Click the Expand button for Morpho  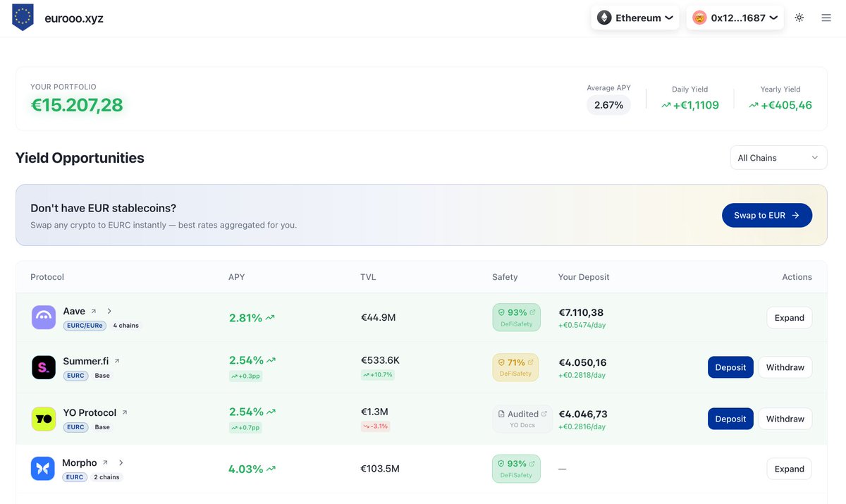tap(789, 469)
